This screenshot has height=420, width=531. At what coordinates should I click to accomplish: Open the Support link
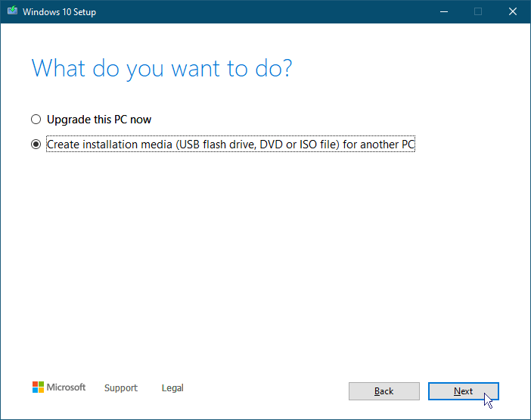(121, 388)
